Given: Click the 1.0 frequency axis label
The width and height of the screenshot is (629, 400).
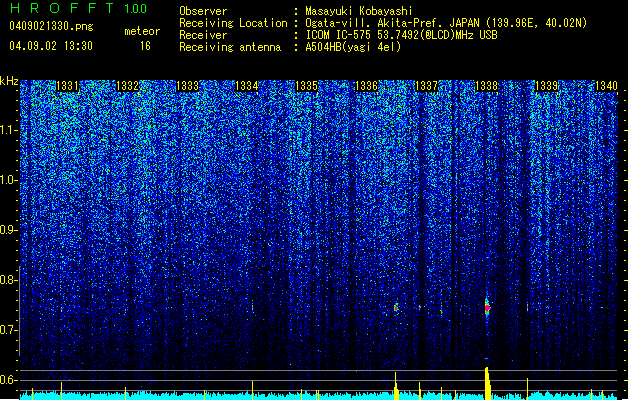Looking at the screenshot, I should (x=9, y=180).
